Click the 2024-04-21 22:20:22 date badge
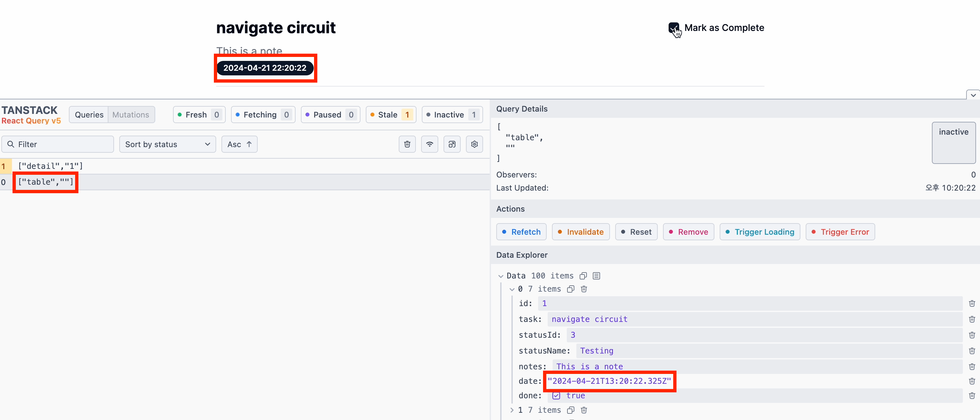980x420 pixels. 265,68
